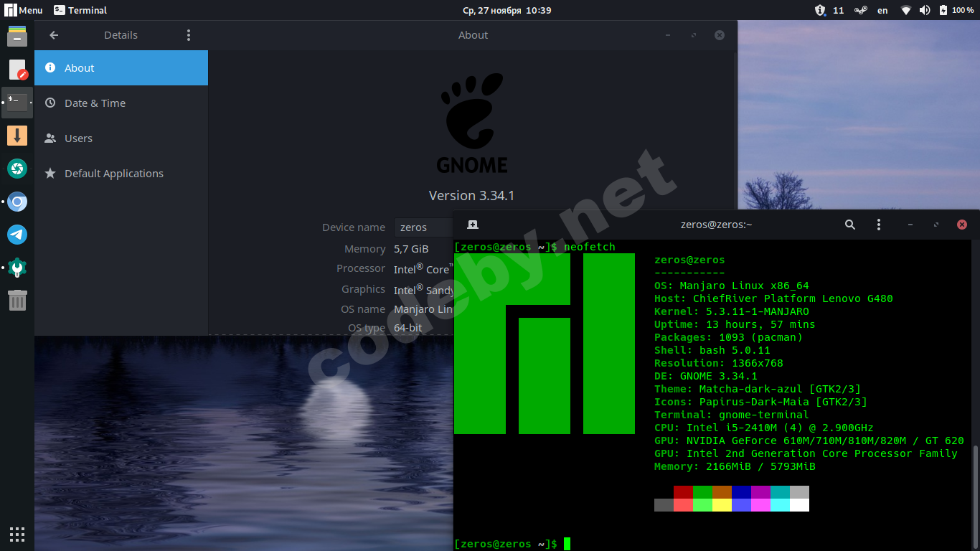Launch the text editor dock icon
The height and width of the screenshot is (551, 980).
click(x=17, y=70)
